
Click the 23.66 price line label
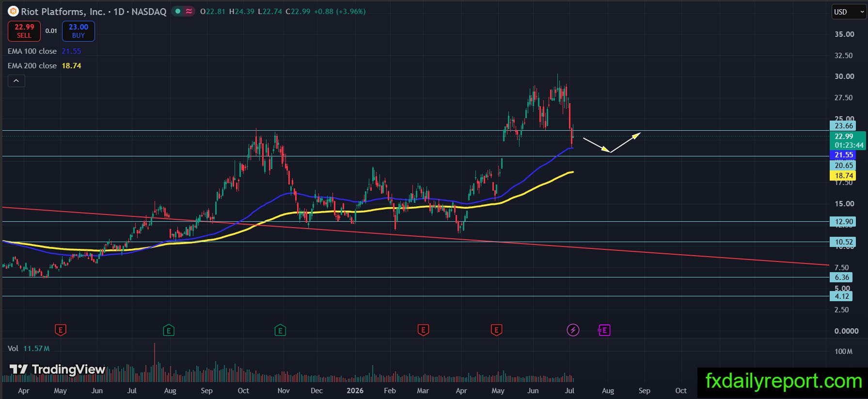(x=843, y=126)
